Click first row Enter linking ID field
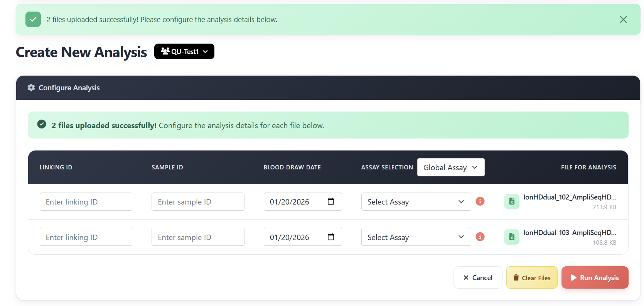Image resolution: width=644 pixels, height=306 pixels. (86, 202)
